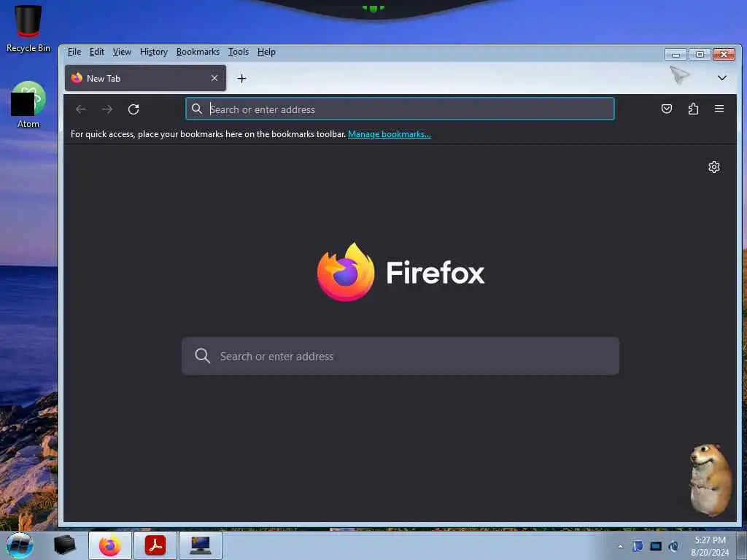Click the back navigation arrow
Image resolution: width=747 pixels, height=560 pixels.
point(81,109)
